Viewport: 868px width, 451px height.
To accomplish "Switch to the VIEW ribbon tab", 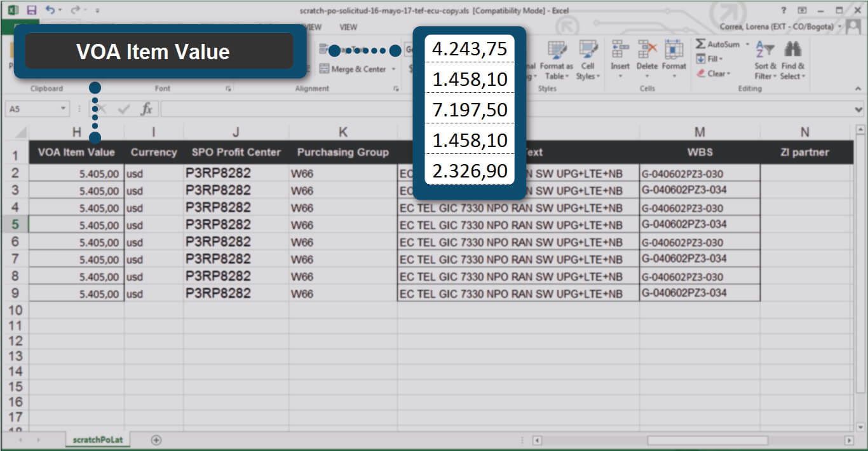I will [x=348, y=27].
